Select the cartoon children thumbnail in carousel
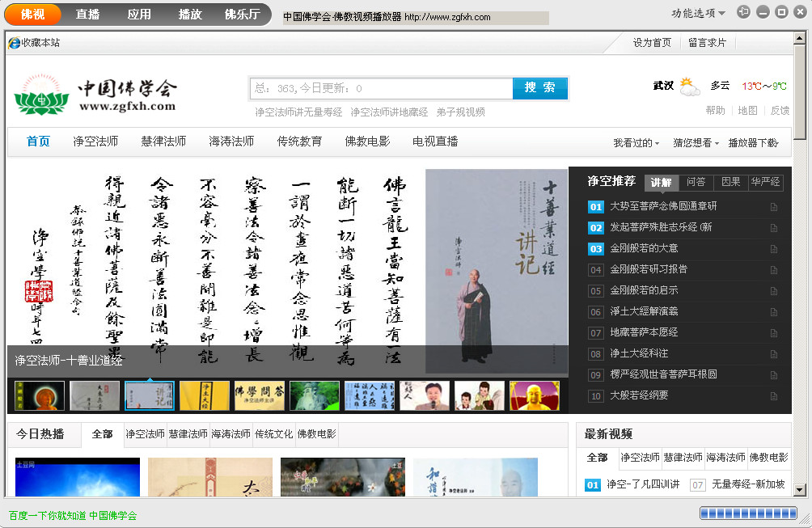 point(479,396)
